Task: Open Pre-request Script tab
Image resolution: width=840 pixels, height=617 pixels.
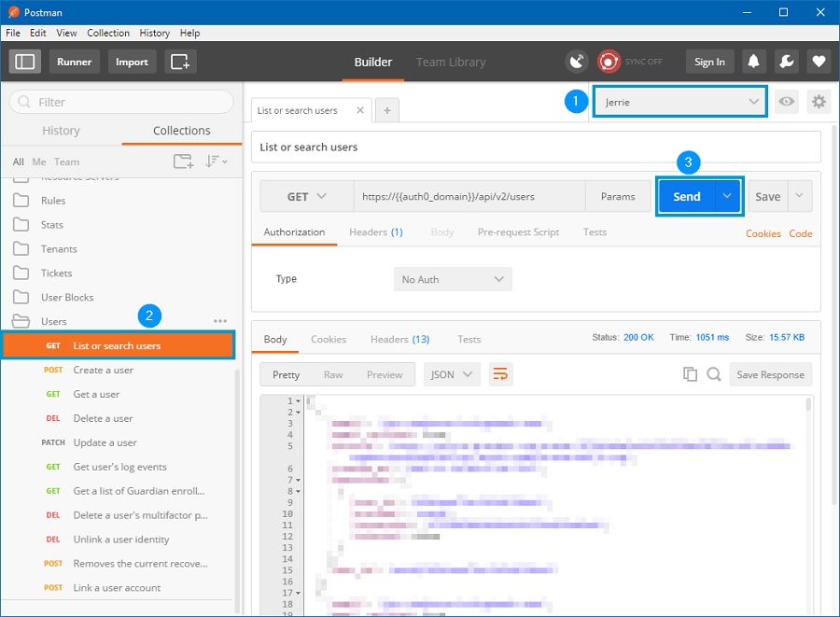Action: click(x=518, y=231)
